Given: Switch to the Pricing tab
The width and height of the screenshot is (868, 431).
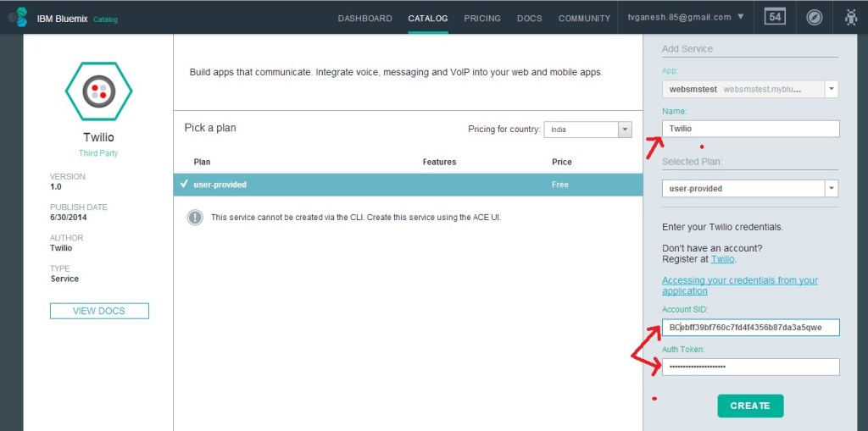Looking at the screenshot, I should click(482, 18).
